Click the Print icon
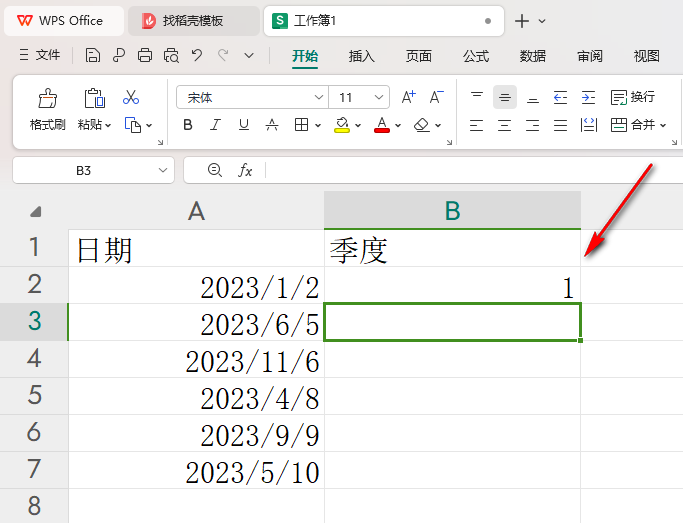The image size is (683, 523). point(145,55)
